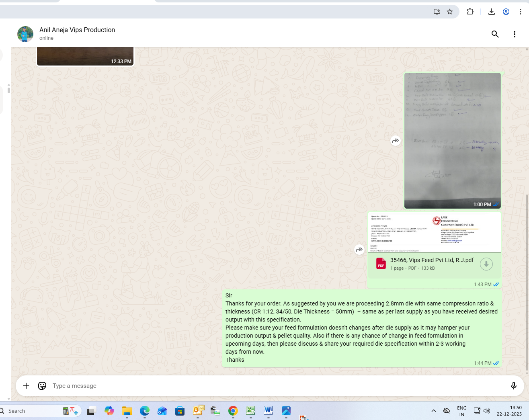The width and height of the screenshot is (529, 420).
Task: Forward the PDF document message
Action: point(359,250)
